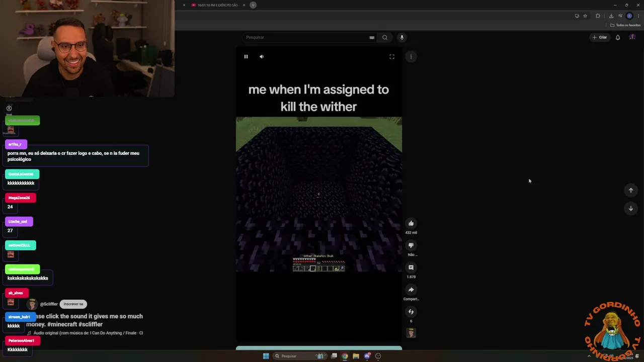This screenshot has width=644, height=362.
Task: Like the Short with 432 mil likes
Action: [x=411, y=223]
